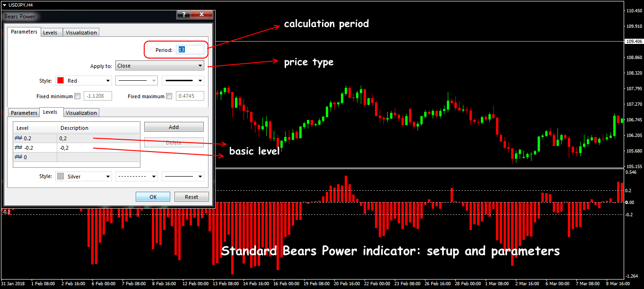The height and width of the screenshot is (289, 644).
Task: Open the Silver color dropdown in Levels section
Action: pyautogui.click(x=83, y=176)
